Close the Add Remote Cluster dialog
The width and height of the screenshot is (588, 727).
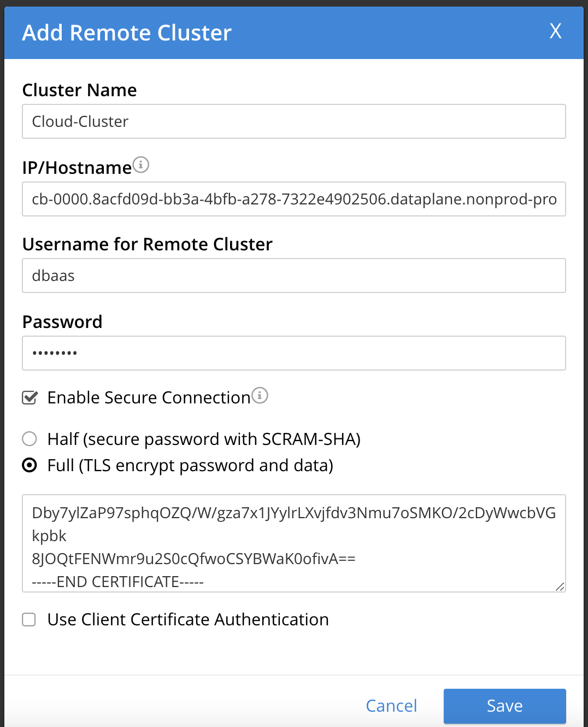click(555, 32)
